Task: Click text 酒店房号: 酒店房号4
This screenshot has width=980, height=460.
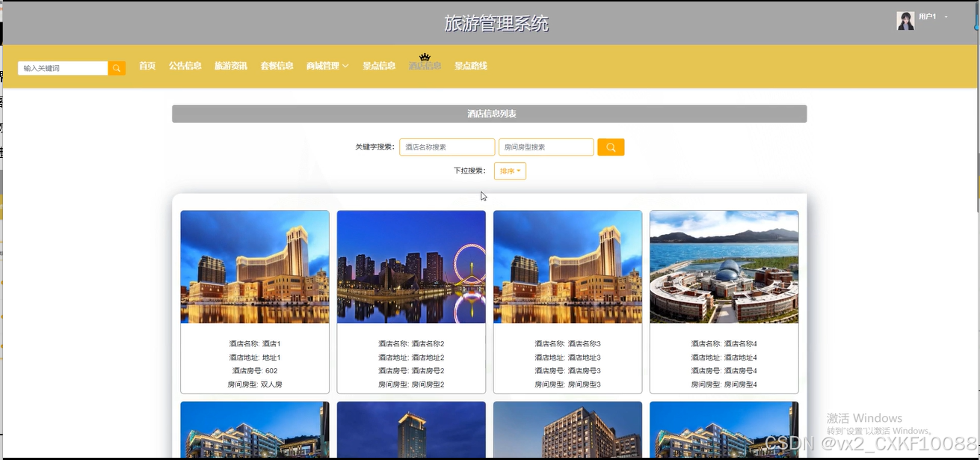Action: 724,371
